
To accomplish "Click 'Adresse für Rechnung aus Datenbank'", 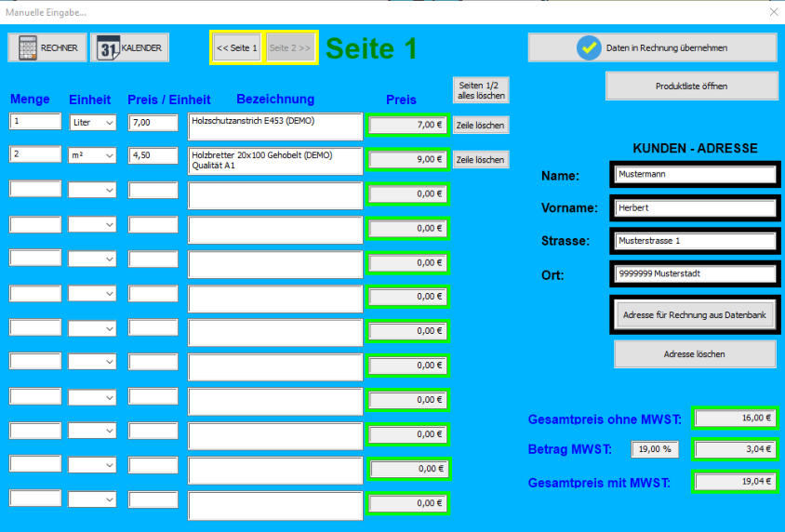I will [x=695, y=315].
